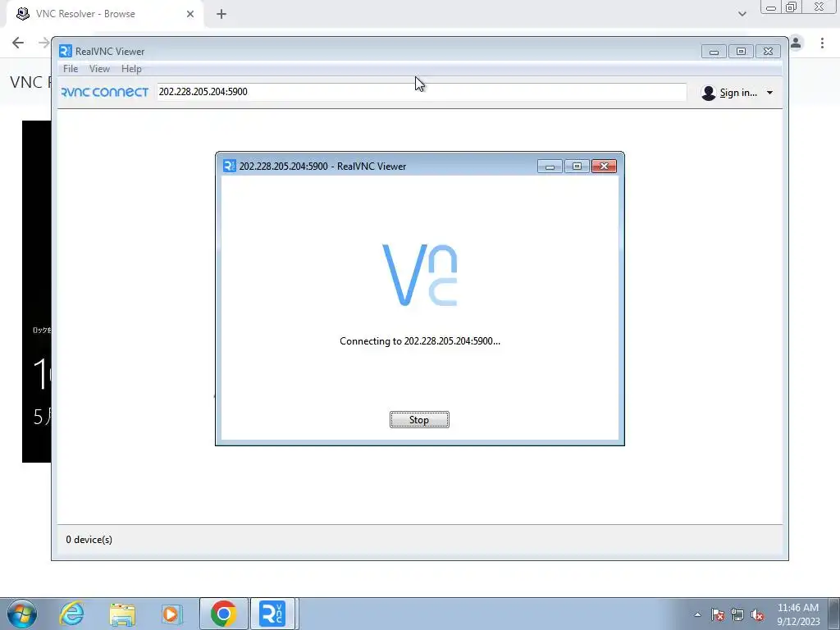Click Sign in... in RealVNC Viewer
840x630 pixels.
click(x=738, y=93)
